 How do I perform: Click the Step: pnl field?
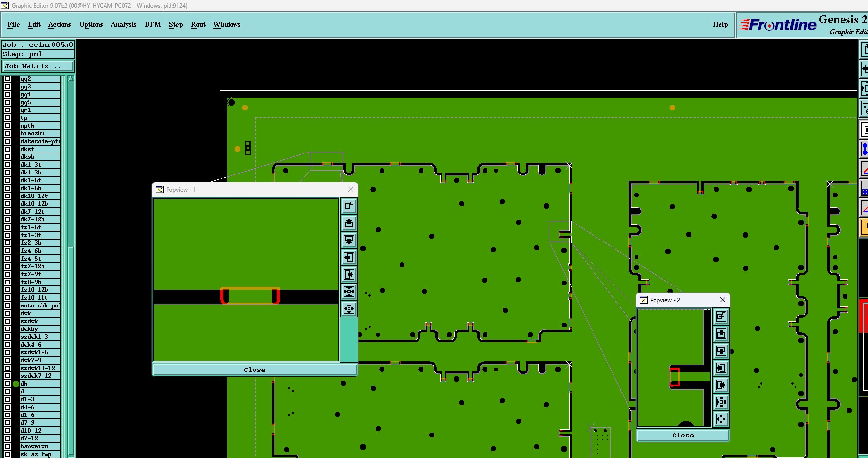click(38, 54)
